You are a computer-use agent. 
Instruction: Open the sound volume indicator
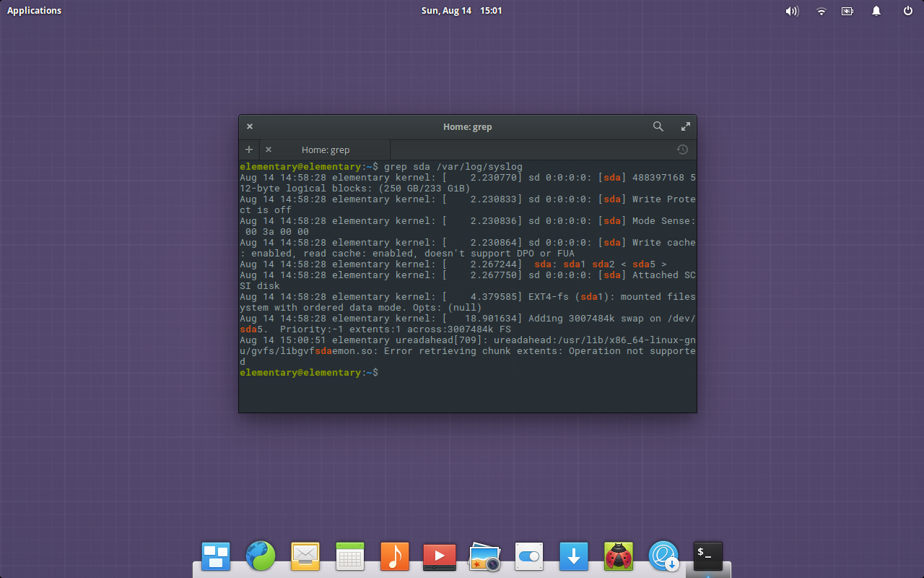[x=792, y=11]
